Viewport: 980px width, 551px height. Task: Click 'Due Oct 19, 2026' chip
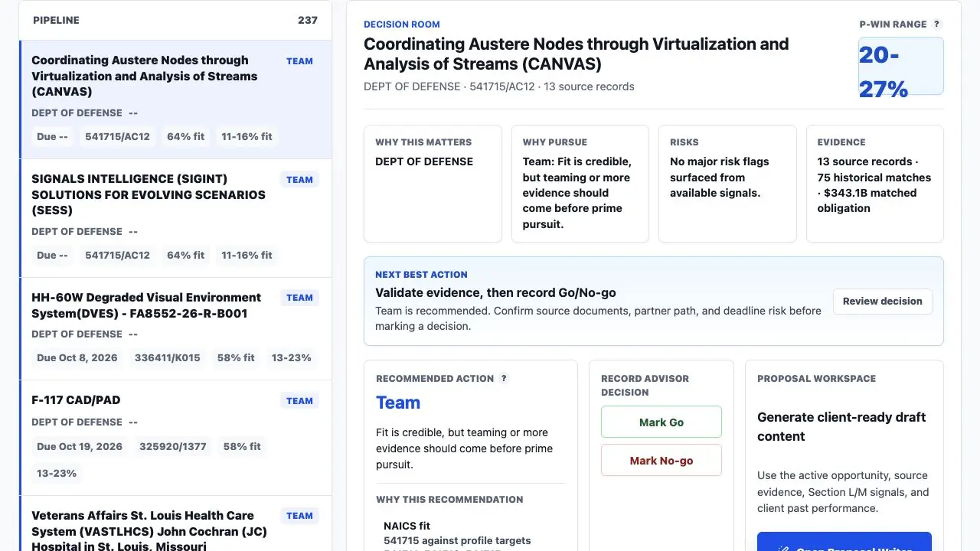click(80, 446)
